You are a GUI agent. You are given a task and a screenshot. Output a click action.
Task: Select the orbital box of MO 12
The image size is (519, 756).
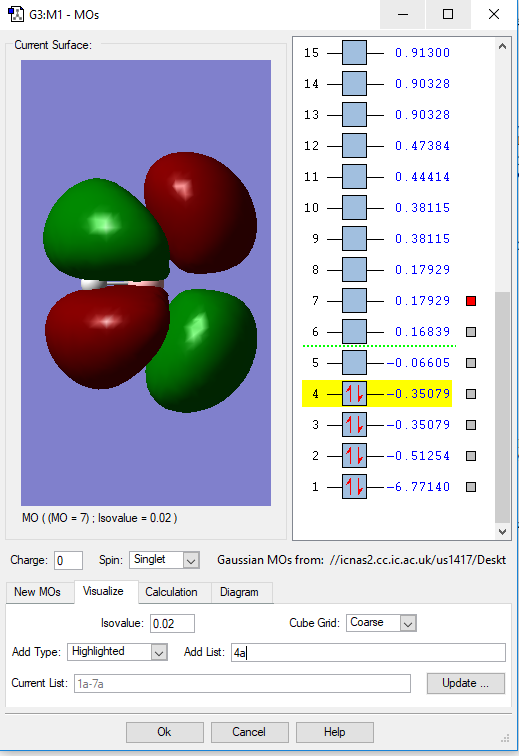coord(354,146)
